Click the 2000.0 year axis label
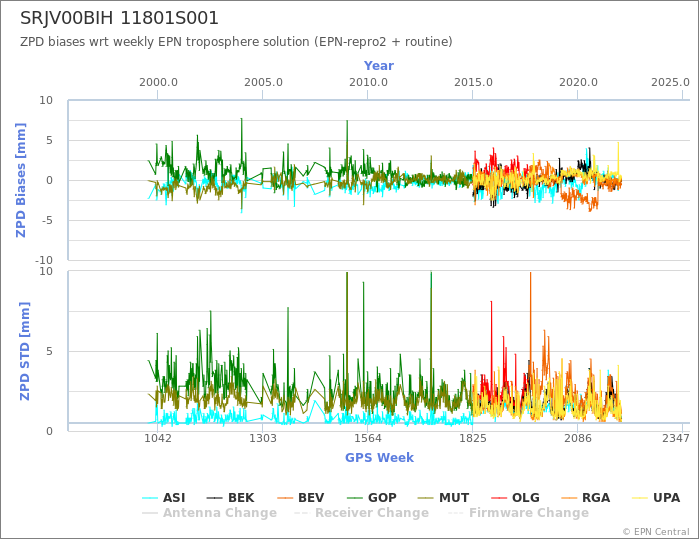Image resolution: width=700 pixels, height=540 pixels. pos(158,83)
